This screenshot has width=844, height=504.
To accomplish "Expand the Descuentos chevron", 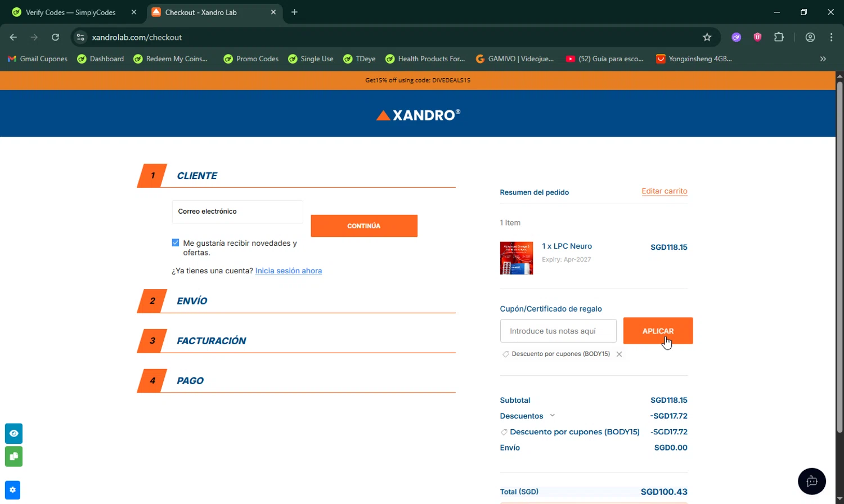I will (x=552, y=416).
